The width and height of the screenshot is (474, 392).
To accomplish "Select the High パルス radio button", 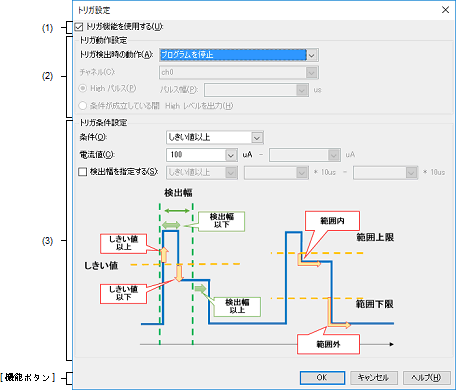I will 82,88.
